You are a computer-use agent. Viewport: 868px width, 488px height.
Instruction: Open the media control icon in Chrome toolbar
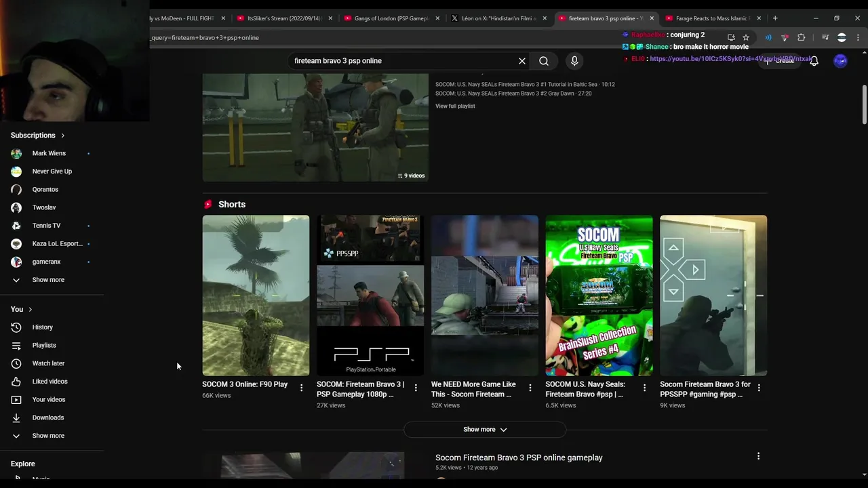[825, 37]
